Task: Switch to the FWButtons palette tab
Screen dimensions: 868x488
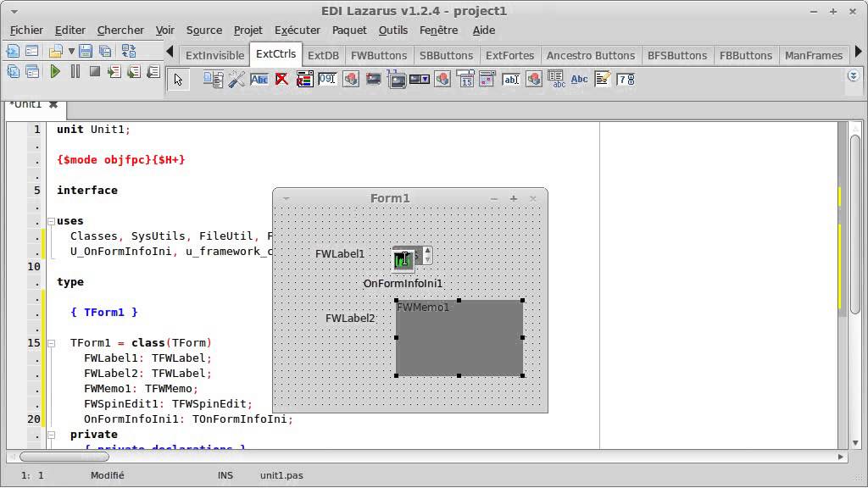Action: [379, 55]
